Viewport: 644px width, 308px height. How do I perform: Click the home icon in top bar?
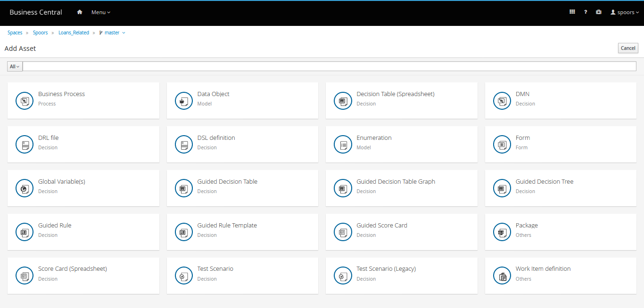80,12
